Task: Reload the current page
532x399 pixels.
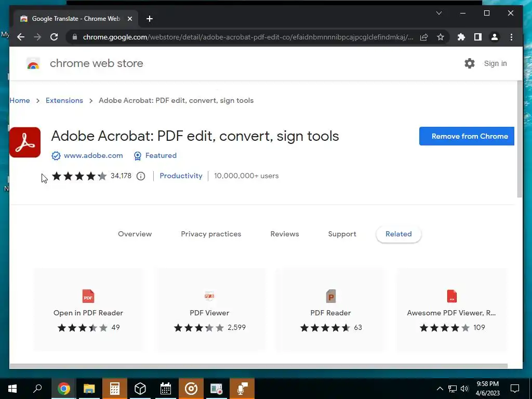Action: pyautogui.click(x=54, y=37)
